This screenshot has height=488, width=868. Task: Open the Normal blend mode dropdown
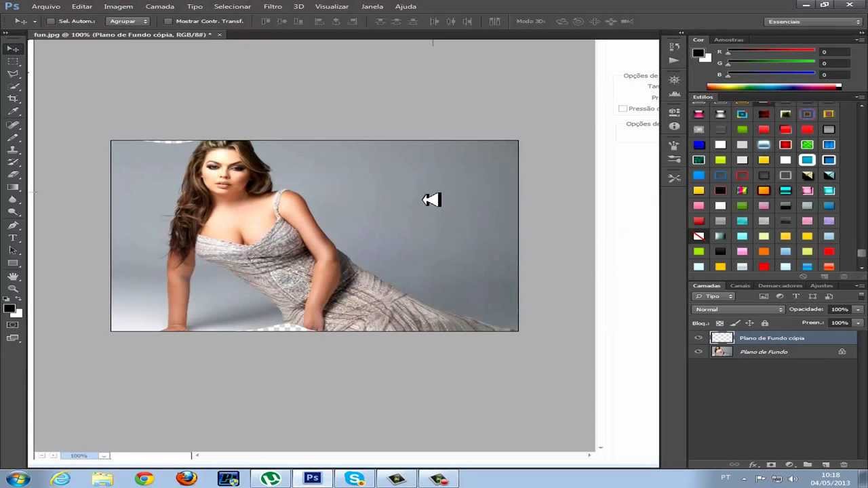[738, 309]
